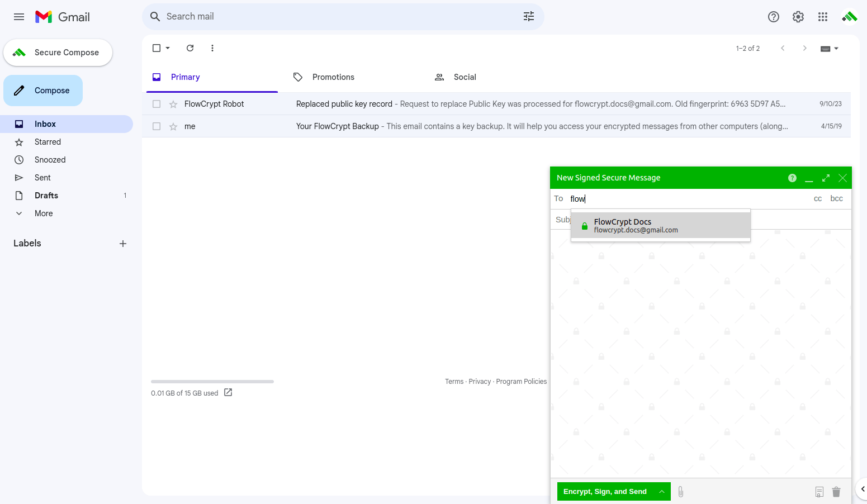Open the Privacy link
The height and width of the screenshot is (504, 867).
[480, 382]
